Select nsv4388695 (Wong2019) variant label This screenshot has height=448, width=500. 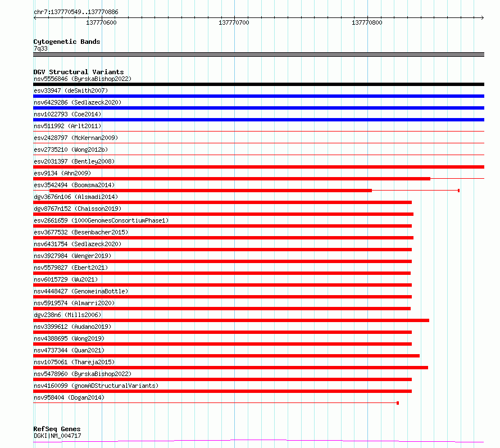point(69,338)
